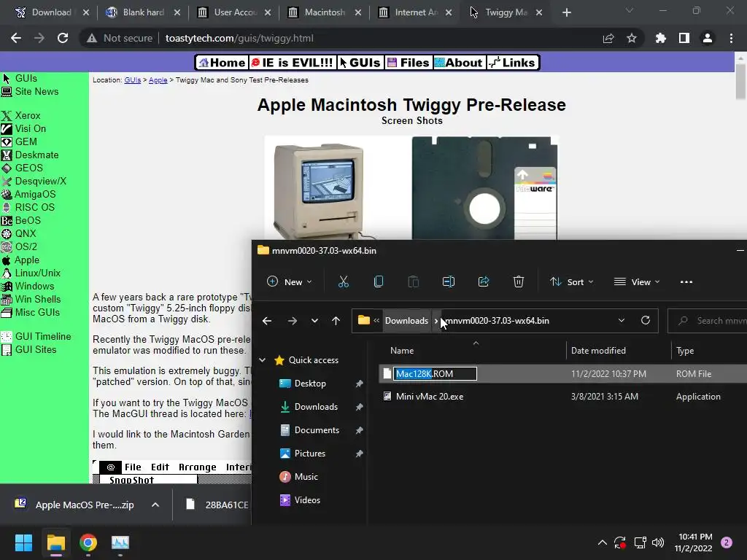Click IE is EVIL!!! nav button
Viewport: 747px width, 560px height.
click(x=292, y=63)
